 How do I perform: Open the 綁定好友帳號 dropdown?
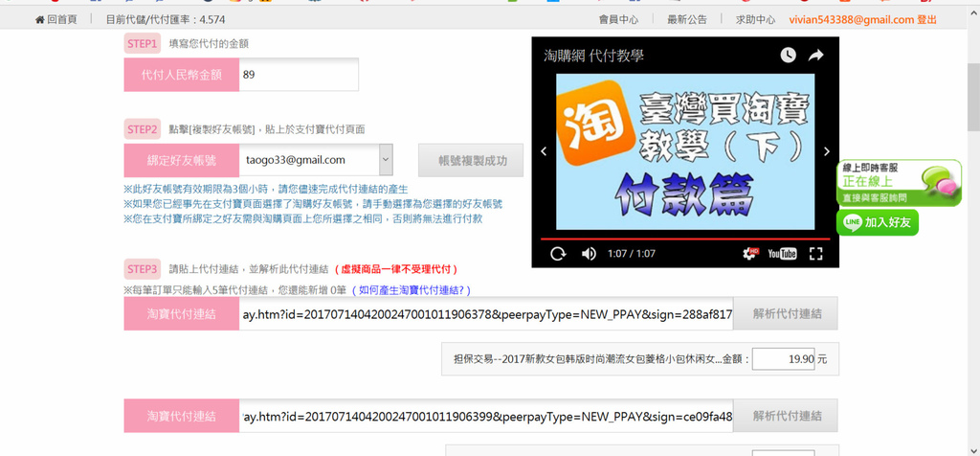(x=316, y=160)
